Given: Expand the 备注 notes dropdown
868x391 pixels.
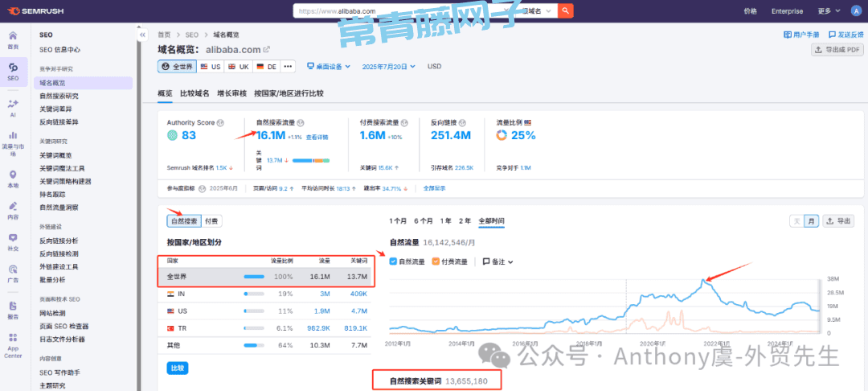Looking at the screenshot, I should 497,261.
